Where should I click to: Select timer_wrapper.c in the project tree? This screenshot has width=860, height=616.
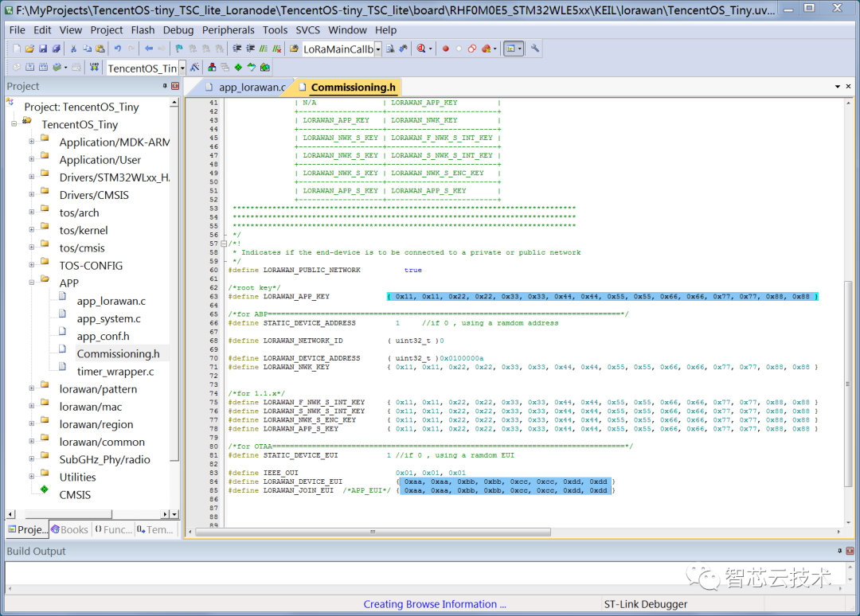pyautogui.click(x=115, y=371)
